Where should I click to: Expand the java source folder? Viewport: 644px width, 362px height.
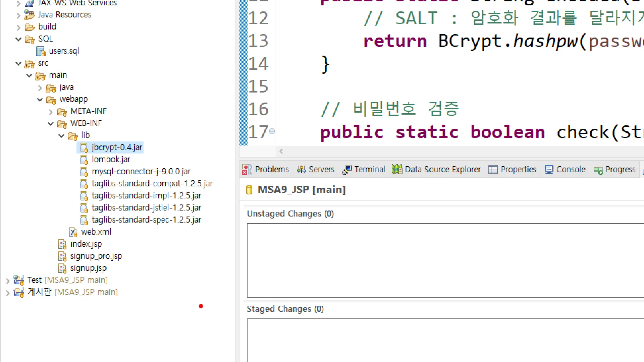[x=40, y=88]
